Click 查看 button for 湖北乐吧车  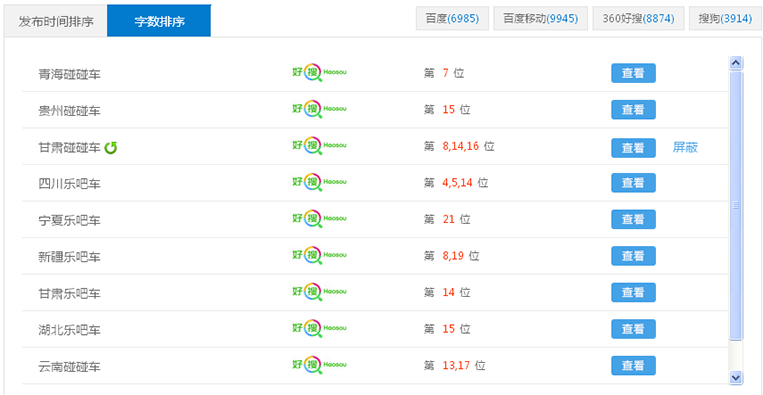point(633,329)
